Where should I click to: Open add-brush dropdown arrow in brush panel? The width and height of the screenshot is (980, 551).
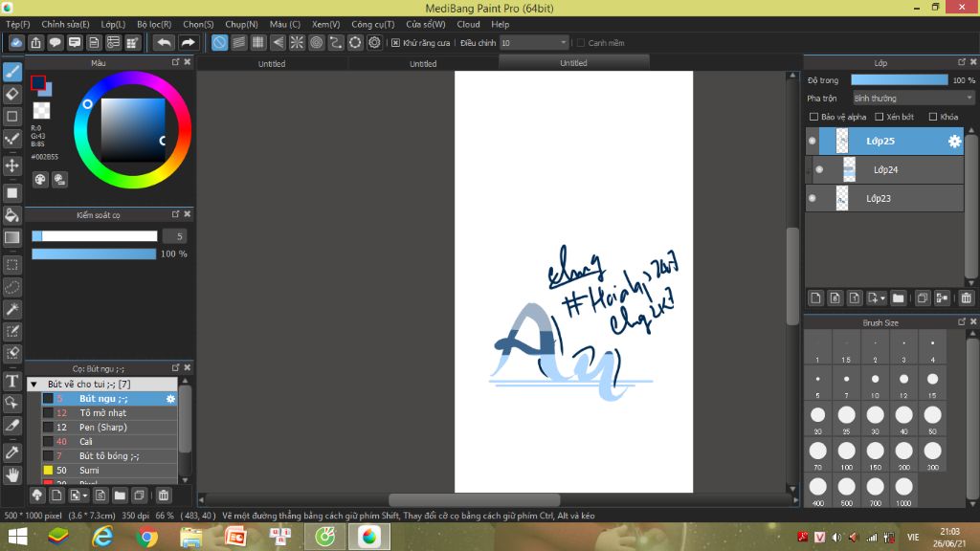click(x=85, y=496)
